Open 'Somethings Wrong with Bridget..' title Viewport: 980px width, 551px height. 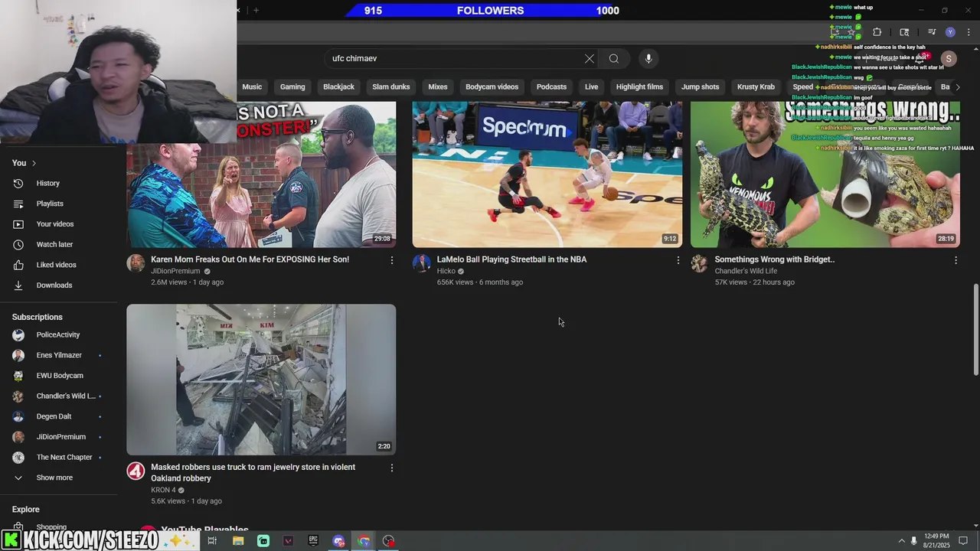[775, 259]
